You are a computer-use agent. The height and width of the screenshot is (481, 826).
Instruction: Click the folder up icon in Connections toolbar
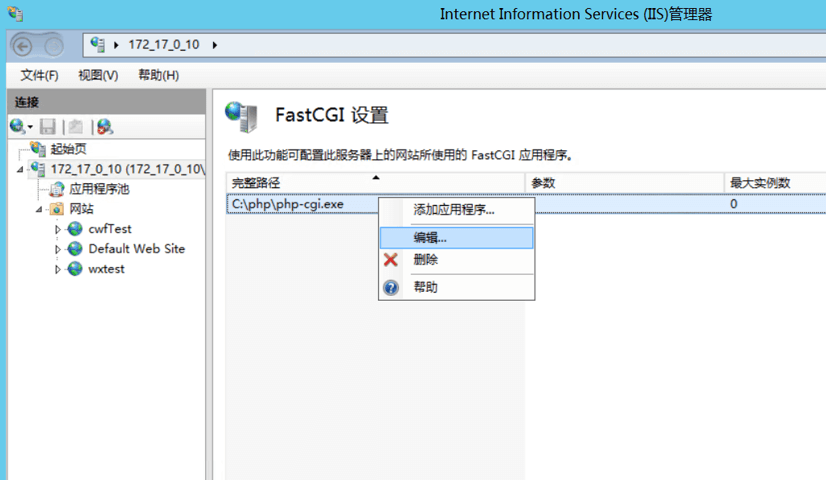pos(76,126)
